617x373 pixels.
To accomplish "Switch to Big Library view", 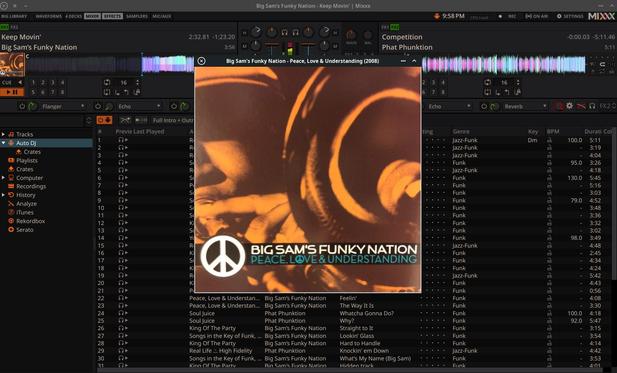I will 14,16.
